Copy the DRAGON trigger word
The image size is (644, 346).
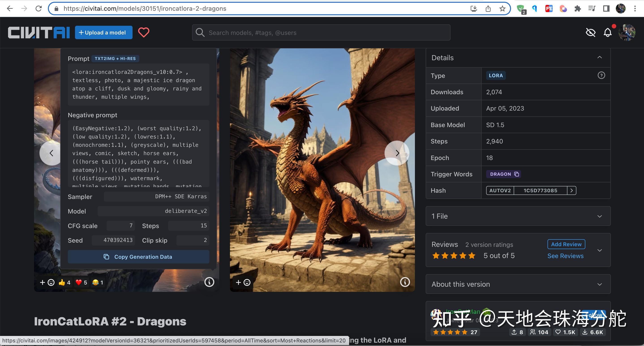pyautogui.click(x=517, y=174)
